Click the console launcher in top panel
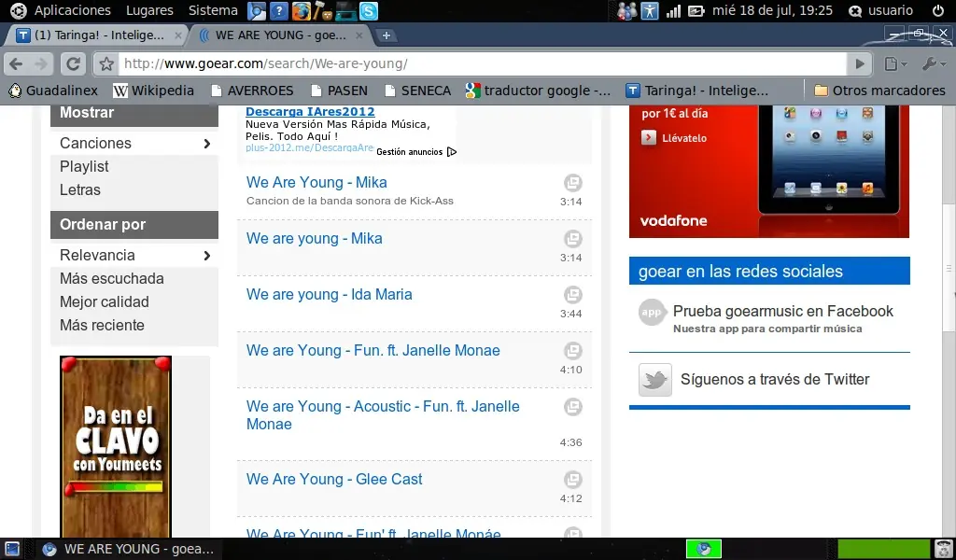This screenshot has height=560, width=956. pyautogui.click(x=345, y=10)
